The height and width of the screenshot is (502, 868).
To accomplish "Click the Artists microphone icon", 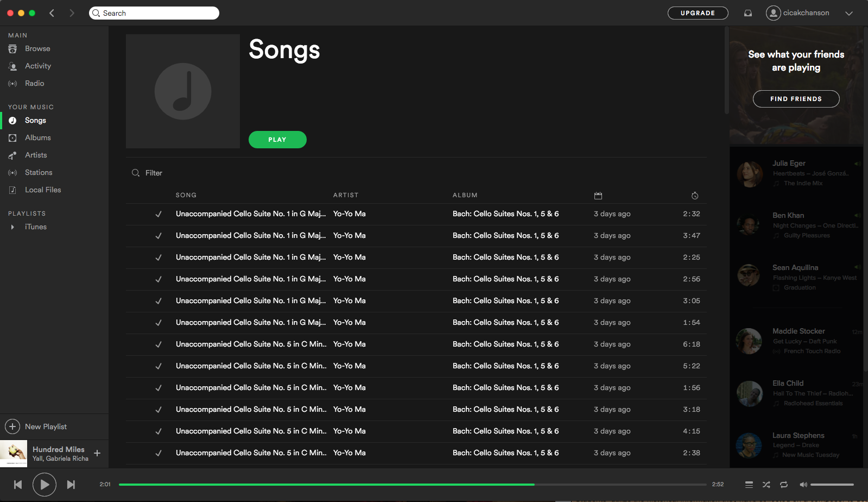I will [12, 155].
